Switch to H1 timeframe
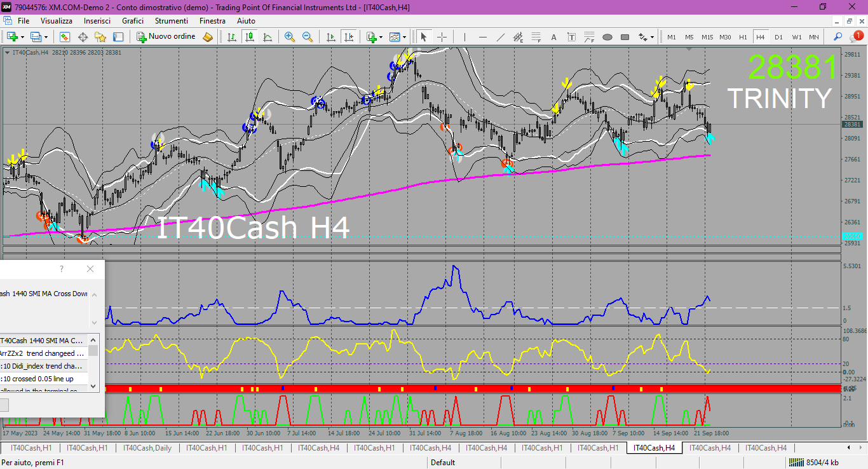Image resolution: width=868 pixels, height=469 pixels. tap(743, 37)
